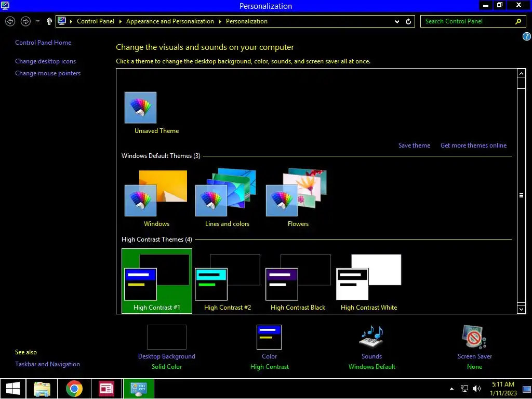
Task: Open the recent locations dropdown arrow
Action: coord(37,21)
